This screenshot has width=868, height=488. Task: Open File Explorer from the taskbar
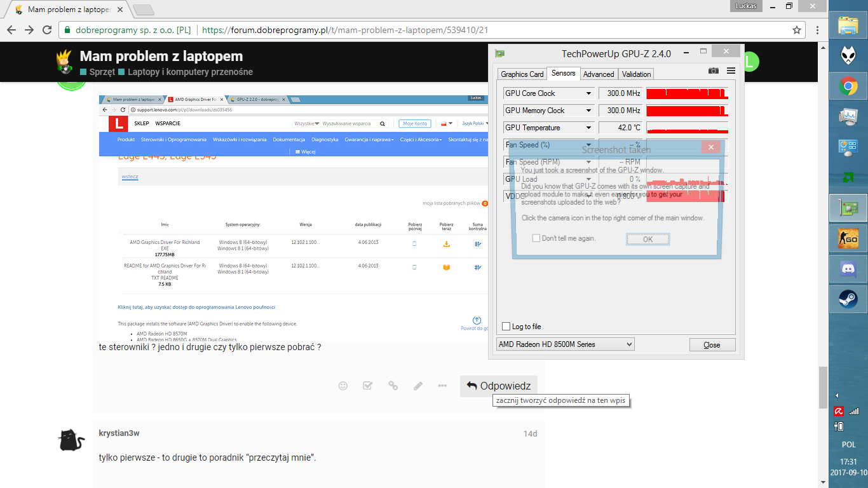click(848, 25)
